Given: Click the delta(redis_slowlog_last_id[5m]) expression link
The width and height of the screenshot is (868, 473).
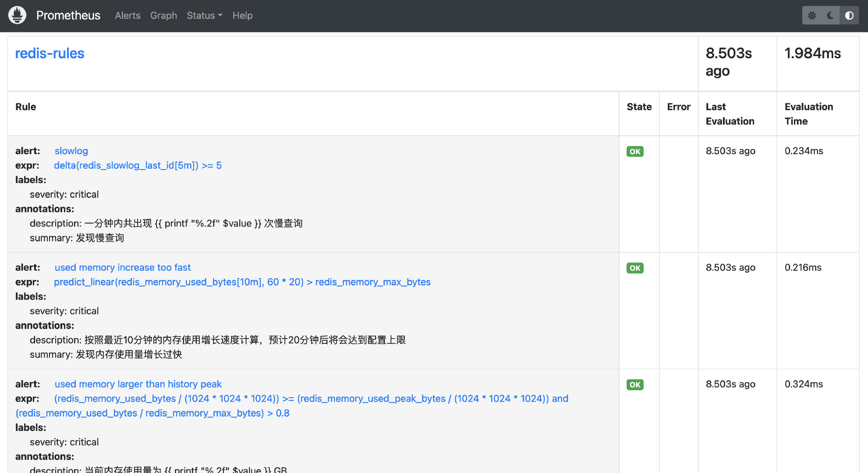Looking at the screenshot, I should [138, 165].
